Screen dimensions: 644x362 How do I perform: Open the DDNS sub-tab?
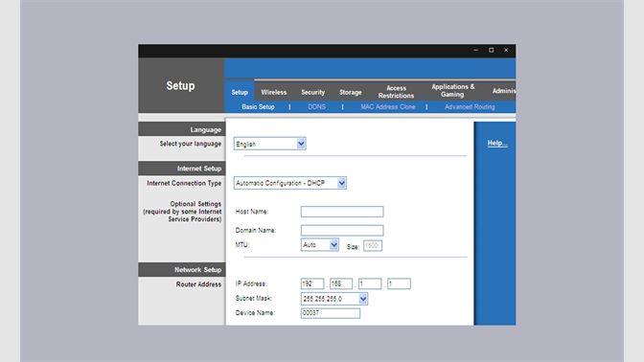pos(316,106)
